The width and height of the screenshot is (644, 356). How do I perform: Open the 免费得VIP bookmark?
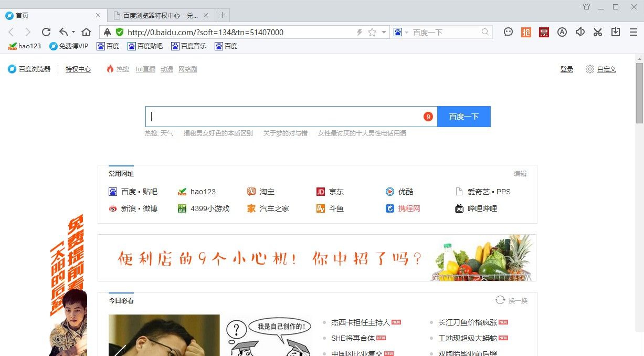coord(69,46)
